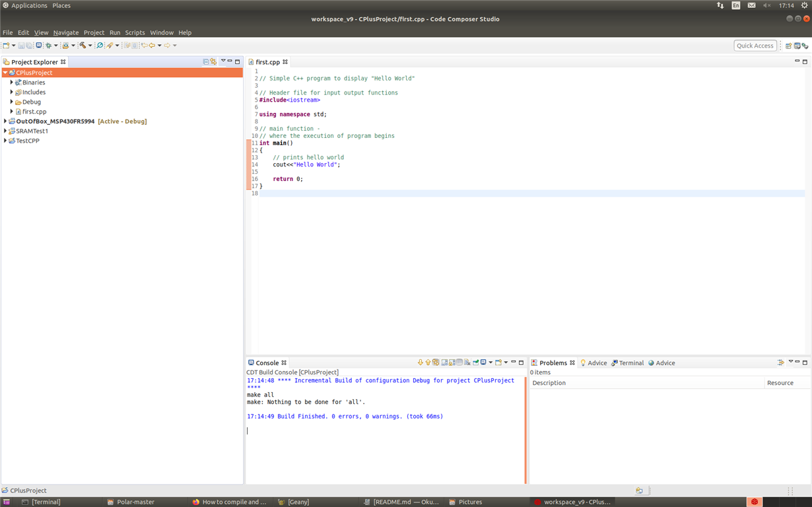The width and height of the screenshot is (812, 507).
Task: Click the flashlight toolbar icon
Action: (110, 46)
